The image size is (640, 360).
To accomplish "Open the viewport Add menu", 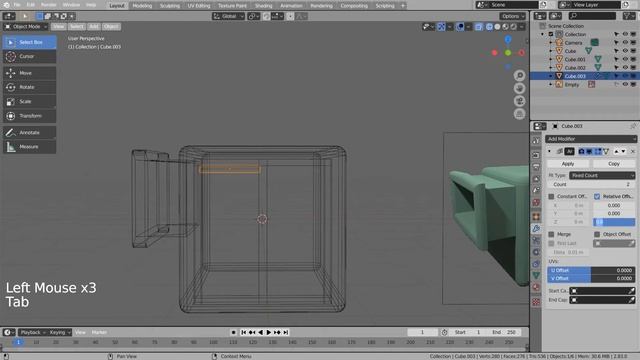I will tap(93, 27).
